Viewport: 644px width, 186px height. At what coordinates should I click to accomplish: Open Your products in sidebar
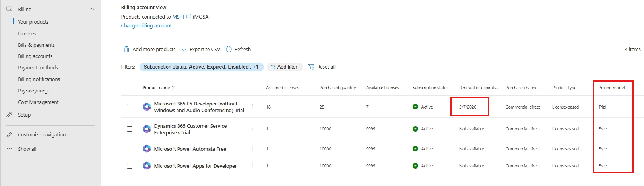tap(33, 22)
